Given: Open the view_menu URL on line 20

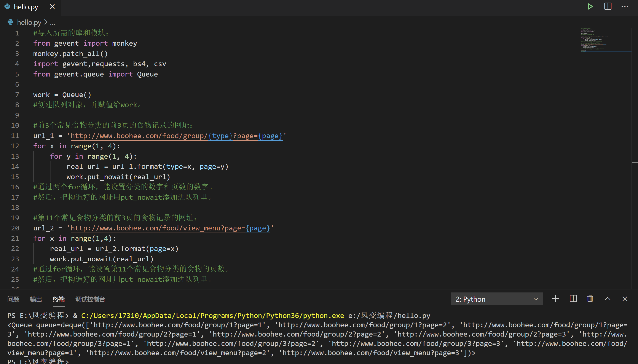Looking at the screenshot, I should [171, 228].
